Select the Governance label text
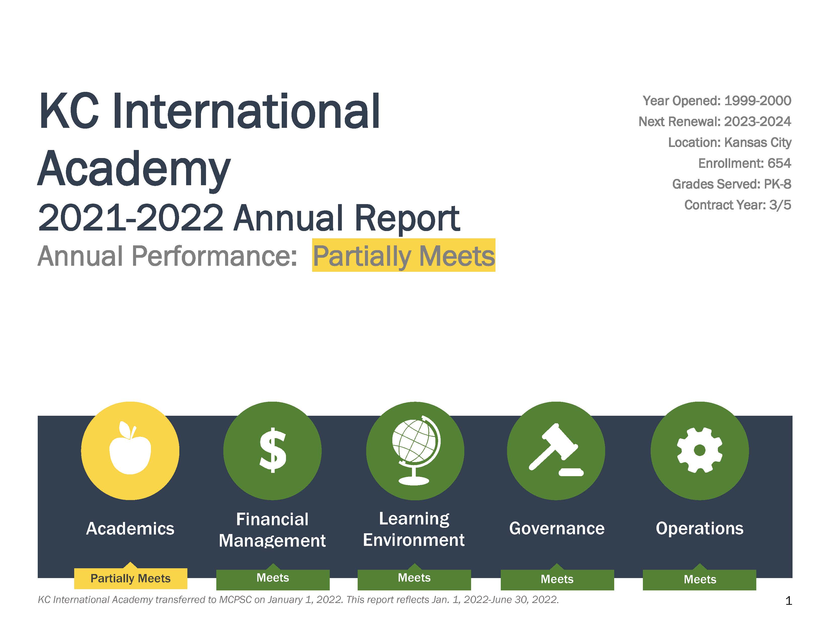This screenshot has height=644, width=830. [x=556, y=528]
